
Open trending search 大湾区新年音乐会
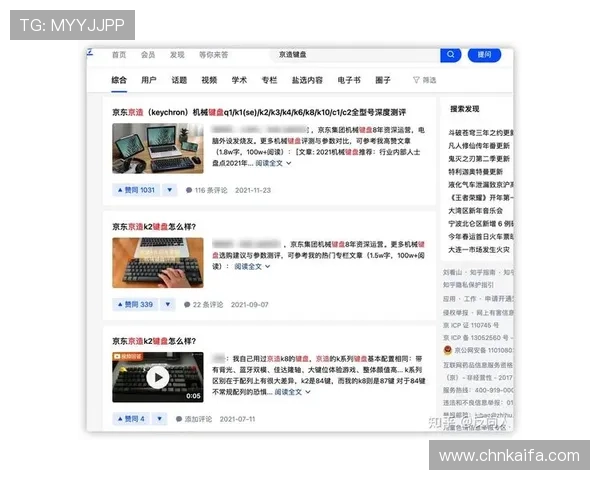coord(476,211)
